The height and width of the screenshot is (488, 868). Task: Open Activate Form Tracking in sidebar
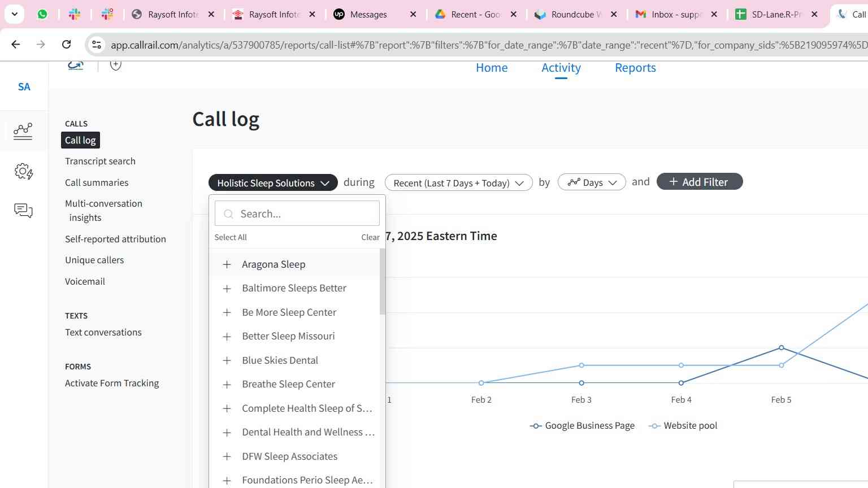[112, 383]
